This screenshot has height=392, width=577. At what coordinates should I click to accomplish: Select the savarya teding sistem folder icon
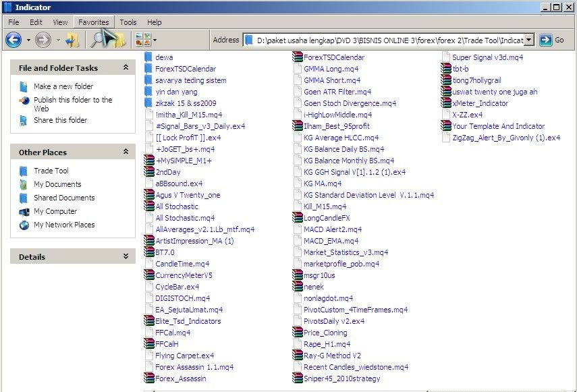pos(148,80)
